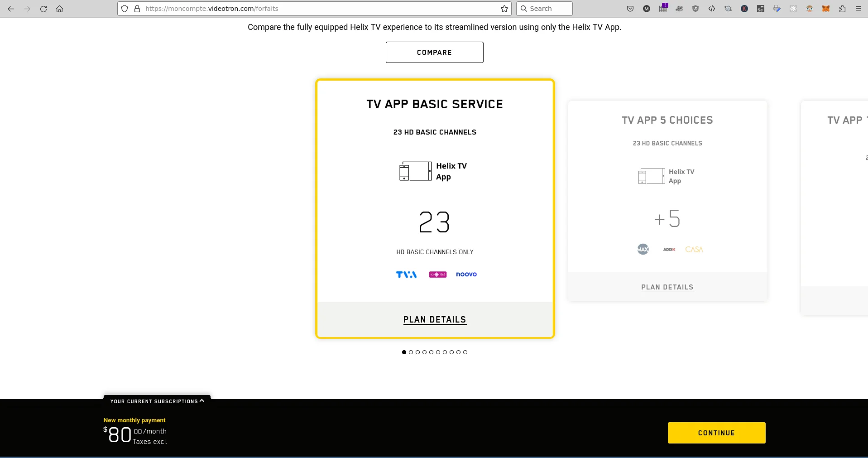Open Firefox application hamburger menu

[858, 9]
